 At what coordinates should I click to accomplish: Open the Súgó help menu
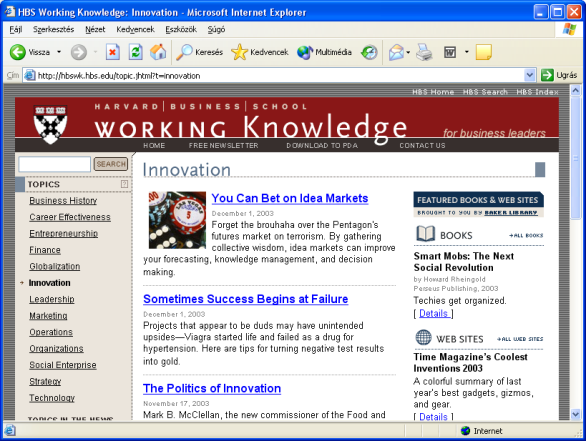[x=216, y=29]
